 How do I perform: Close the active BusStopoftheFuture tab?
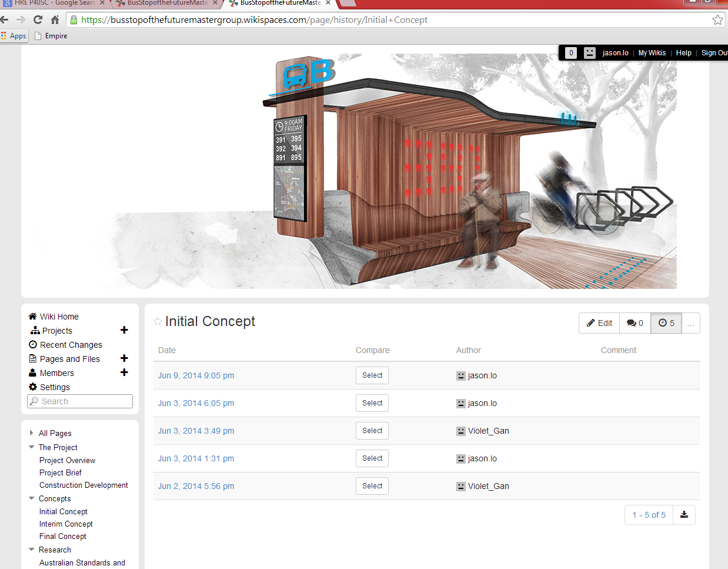328,3
